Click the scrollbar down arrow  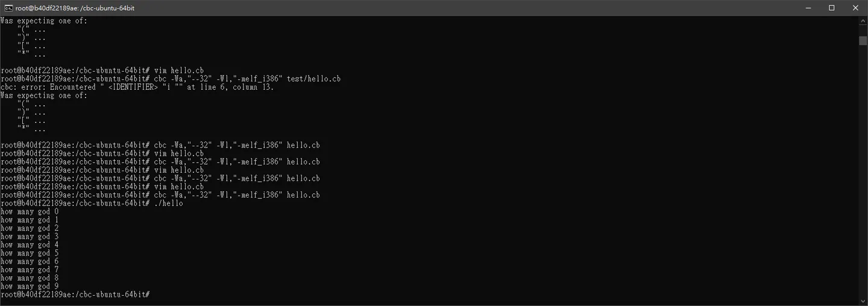863,301
